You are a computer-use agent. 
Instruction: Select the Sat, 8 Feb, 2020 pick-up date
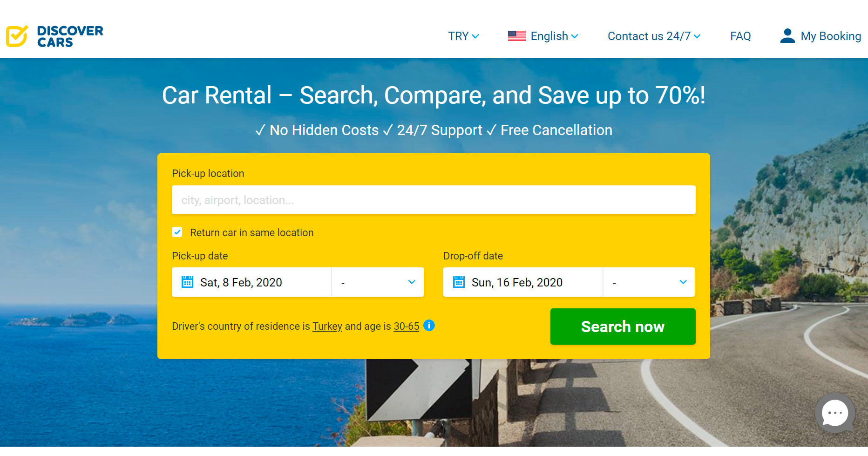241,282
